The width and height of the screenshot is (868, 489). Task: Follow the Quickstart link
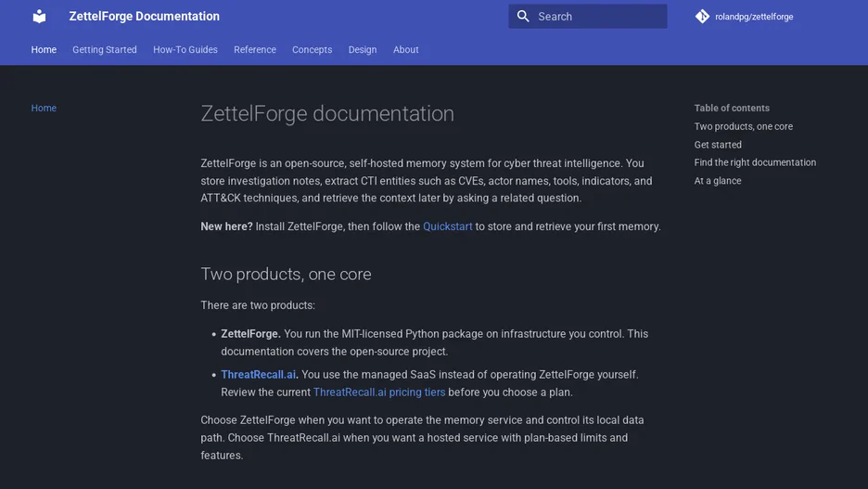[x=448, y=226]
